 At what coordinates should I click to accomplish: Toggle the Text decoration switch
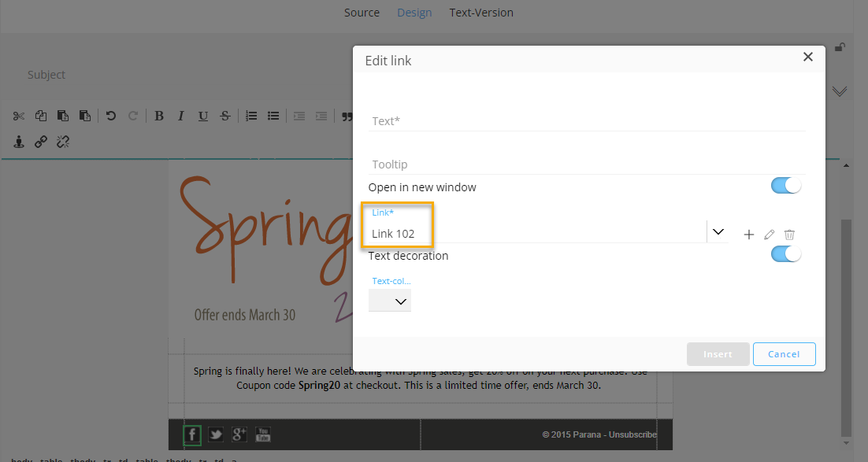tap(785, 253)
